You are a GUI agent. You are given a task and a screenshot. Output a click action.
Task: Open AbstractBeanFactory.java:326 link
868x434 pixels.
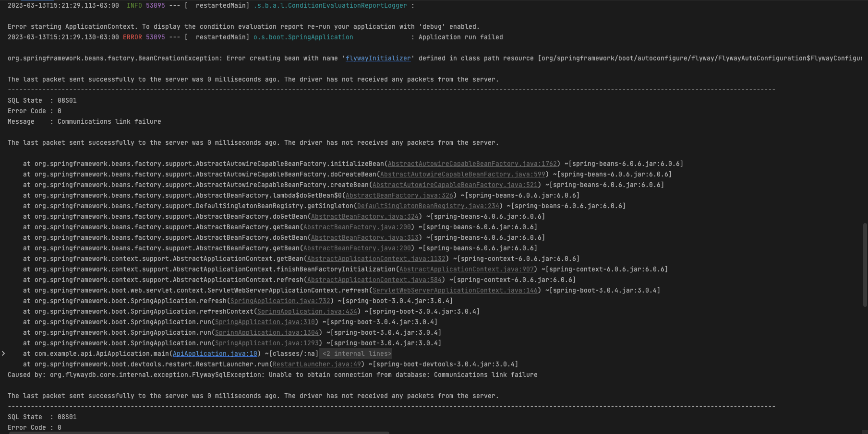pyautogui.click(x=399, y=195)
